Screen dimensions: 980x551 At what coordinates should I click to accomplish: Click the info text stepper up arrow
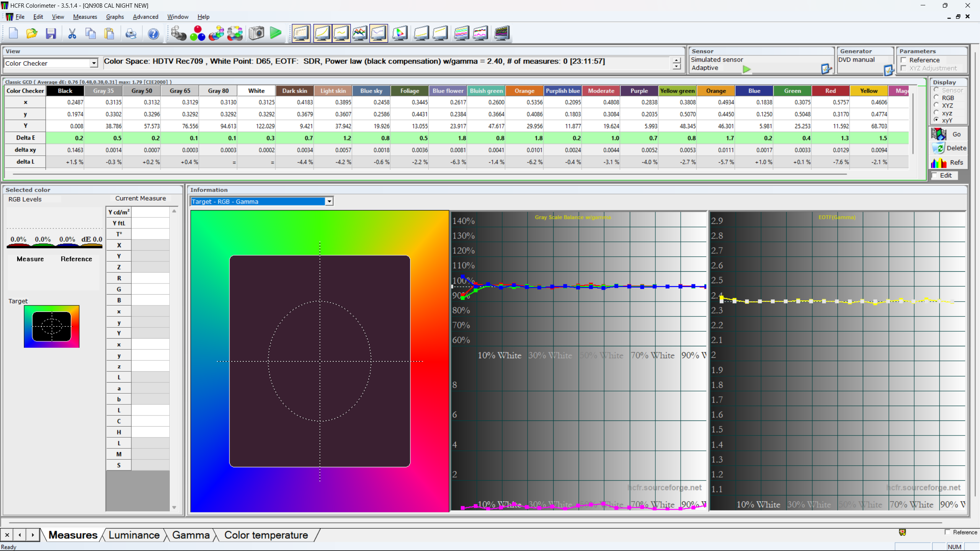click(677, 60)
